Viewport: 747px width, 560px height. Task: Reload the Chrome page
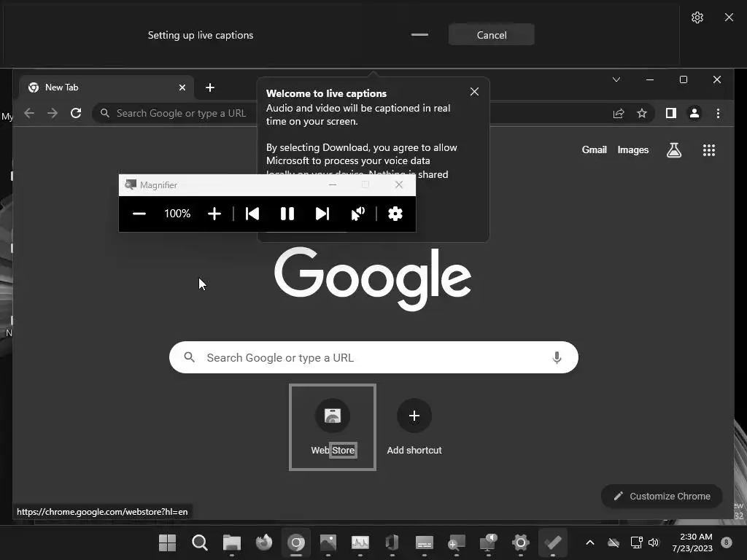[76, 113]
